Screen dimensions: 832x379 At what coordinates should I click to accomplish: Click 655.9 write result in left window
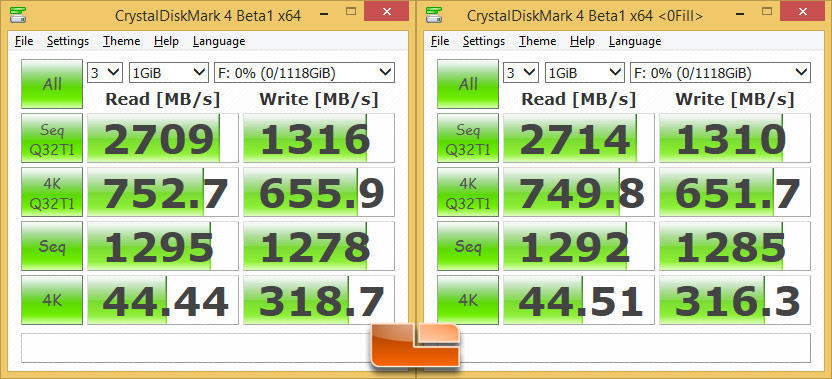coord(319,192)
